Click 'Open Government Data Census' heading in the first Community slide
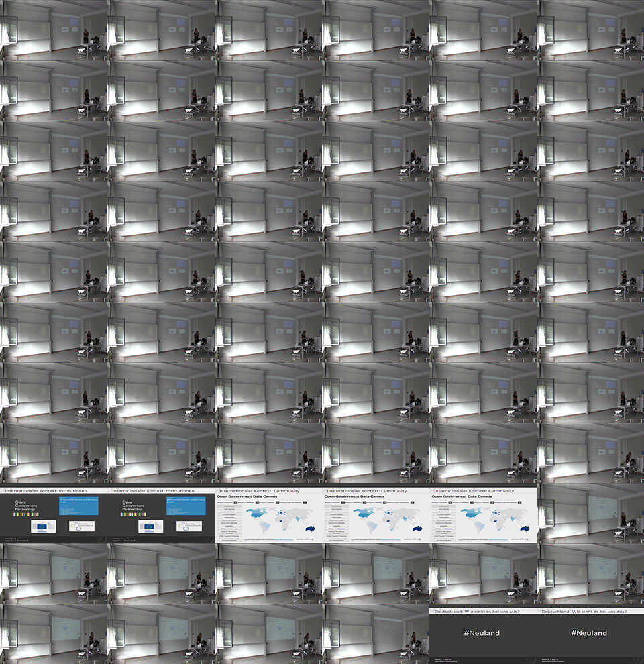The image size is (644, 664). click(x=247, y=496)
